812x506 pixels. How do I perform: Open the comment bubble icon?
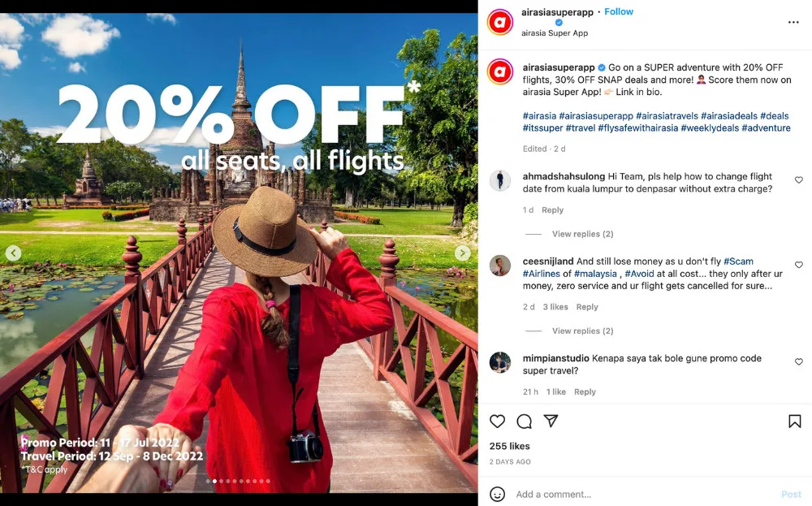tap(524, 422)
